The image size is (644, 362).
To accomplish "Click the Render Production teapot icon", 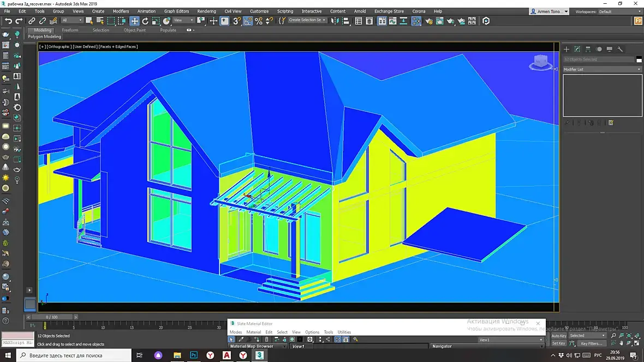I will [451, 21].
